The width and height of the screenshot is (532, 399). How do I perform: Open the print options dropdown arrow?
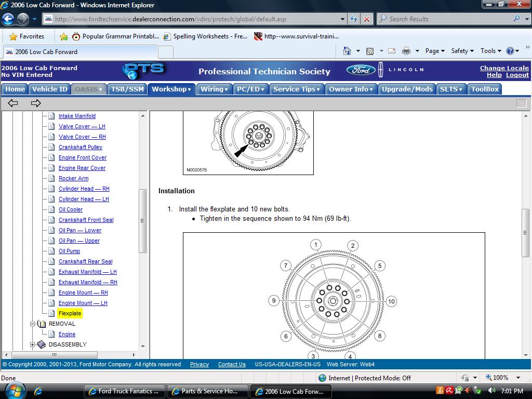pos(417,51)
